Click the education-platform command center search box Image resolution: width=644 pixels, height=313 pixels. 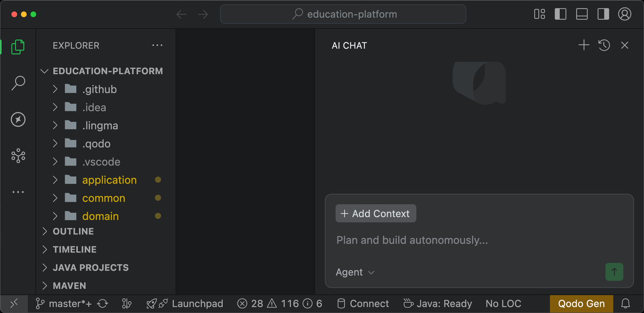(x=343, y=14)
